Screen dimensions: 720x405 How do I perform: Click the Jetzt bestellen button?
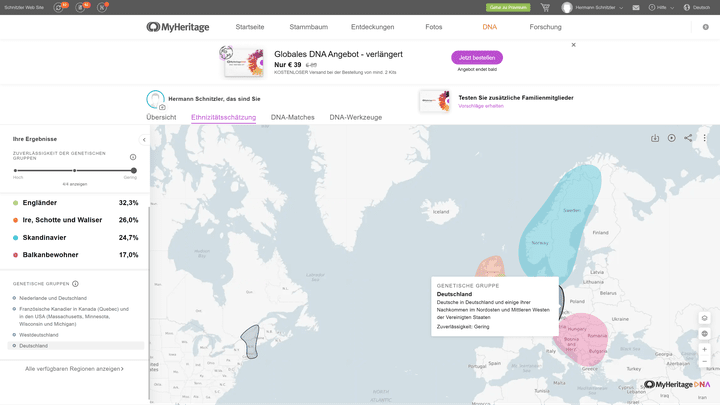[x=477, y=58]
